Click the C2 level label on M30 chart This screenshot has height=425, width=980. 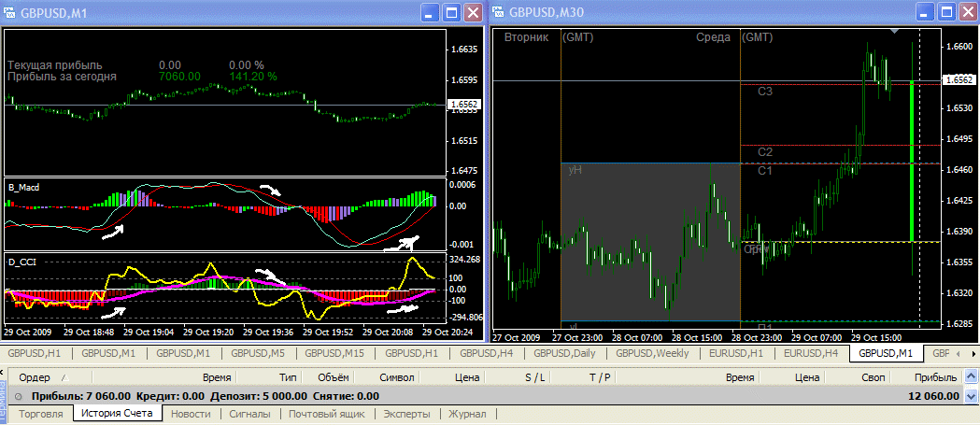pyautogui.click(x=766, y=152)
